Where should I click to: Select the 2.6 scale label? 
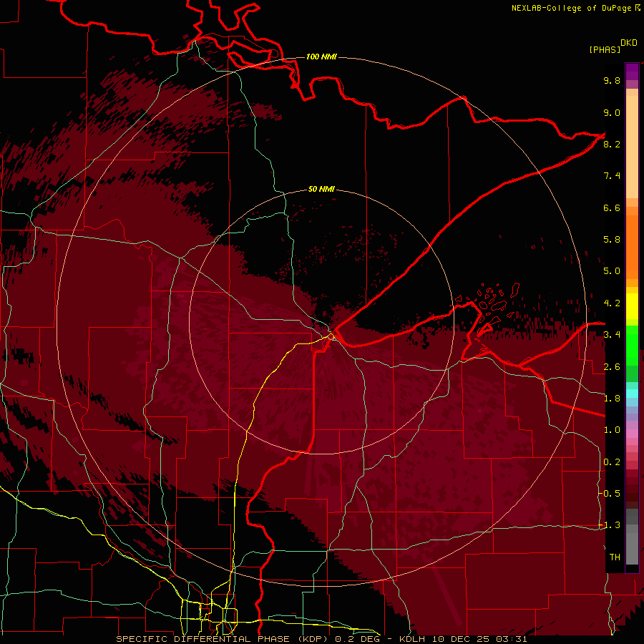click(612, 367)
